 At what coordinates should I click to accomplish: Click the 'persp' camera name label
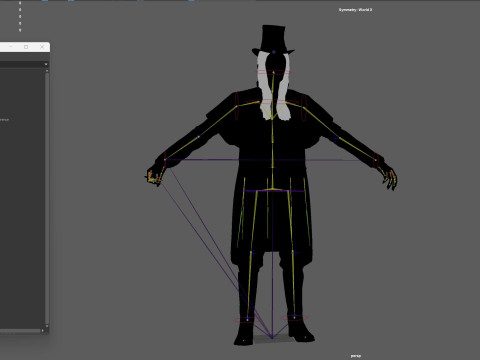click(x=356, y=356)
